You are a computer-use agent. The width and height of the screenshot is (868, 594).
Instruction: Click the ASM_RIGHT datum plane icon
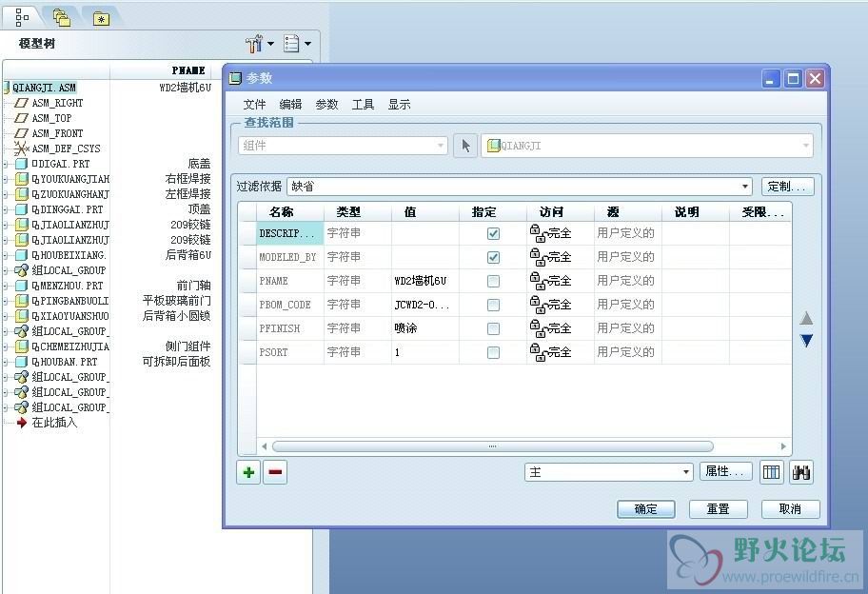(21, 103)
